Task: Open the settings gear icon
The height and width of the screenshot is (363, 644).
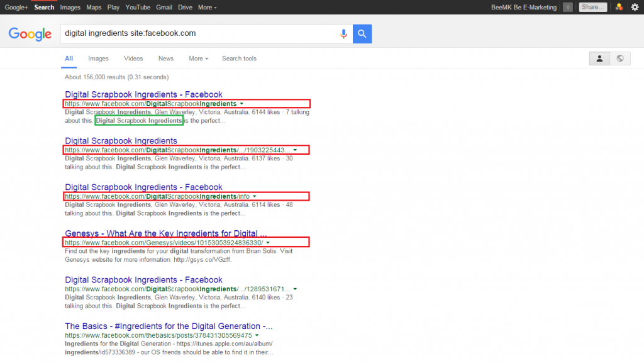Action: point(635,8)
